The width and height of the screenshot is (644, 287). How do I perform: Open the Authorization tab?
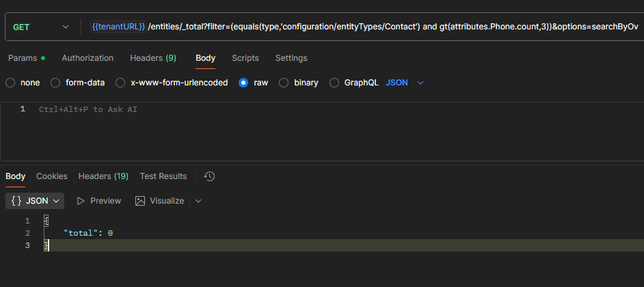coord(88,58)
